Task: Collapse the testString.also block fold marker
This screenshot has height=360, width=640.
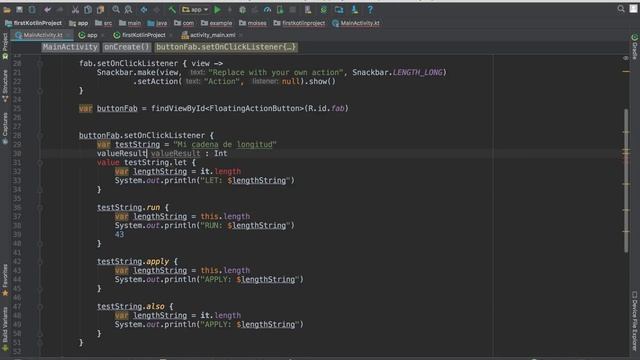Action: pyautogui.click(x=40, y=307)
